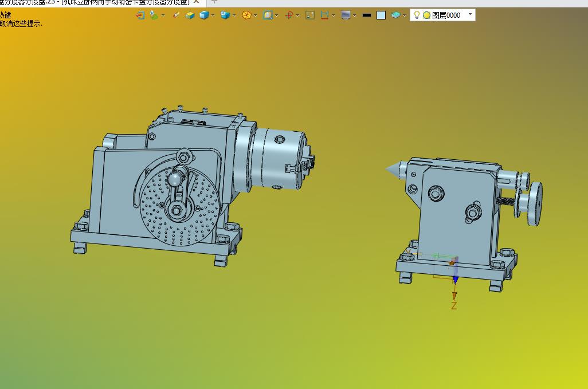The image size is (588, 389).
Task: Open the monitor display dropdown arrow
Action: click(x=354, y=15)
